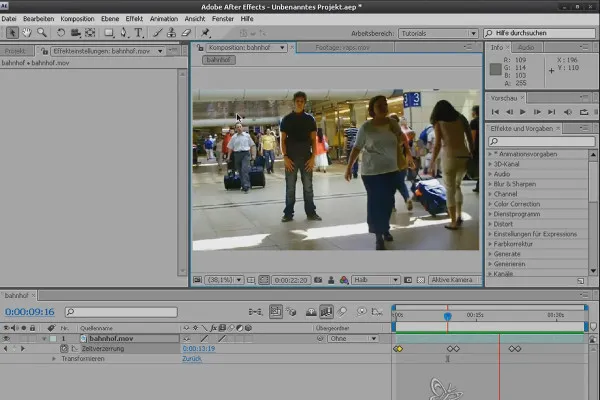Image resolution: width=600 pixels, height=400 pixels.
Task: Expand the Color Correction effects category
Action: pyautogui.click(x=490, y=204)
